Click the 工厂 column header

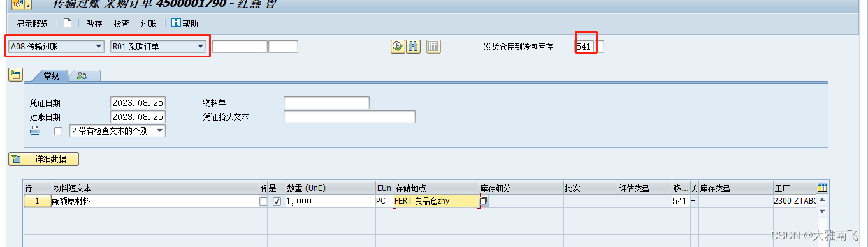[795, 188]
